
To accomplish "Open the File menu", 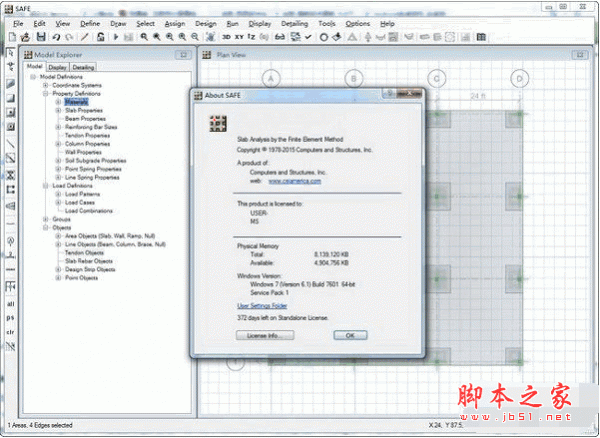I will tap(18, 24).
